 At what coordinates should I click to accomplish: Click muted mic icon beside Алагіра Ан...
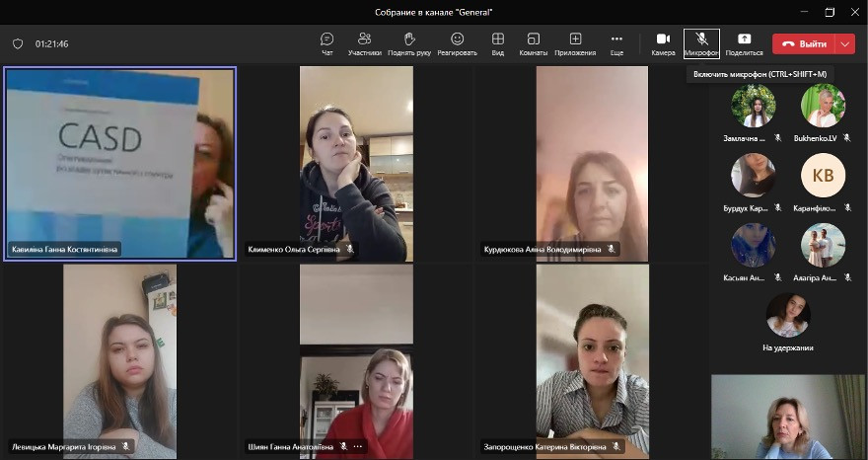[x=847, y=277]
